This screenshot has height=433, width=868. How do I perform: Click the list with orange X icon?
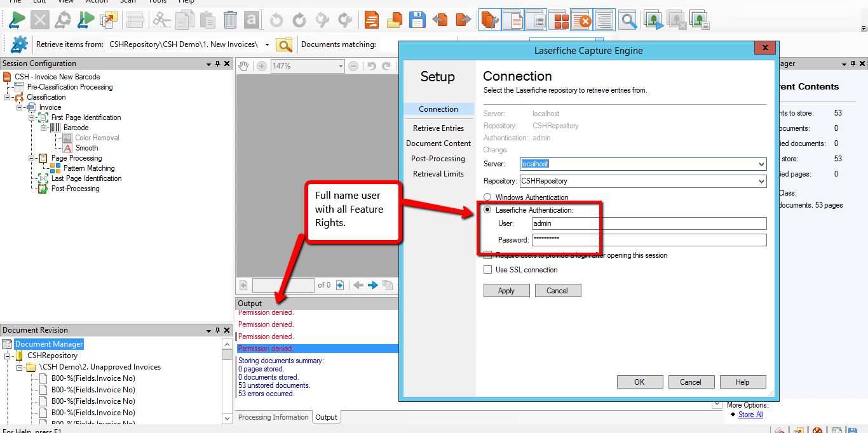click(x=581, y=20)
